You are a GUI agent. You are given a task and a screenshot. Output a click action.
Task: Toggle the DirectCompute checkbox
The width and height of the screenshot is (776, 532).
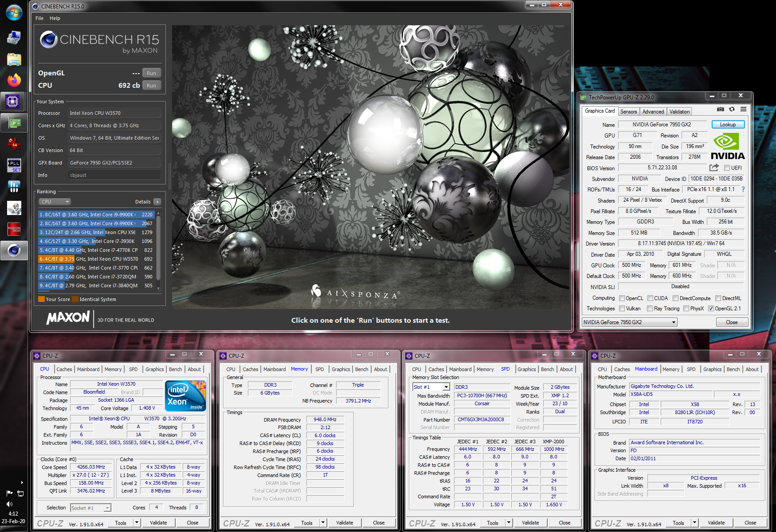675,298
